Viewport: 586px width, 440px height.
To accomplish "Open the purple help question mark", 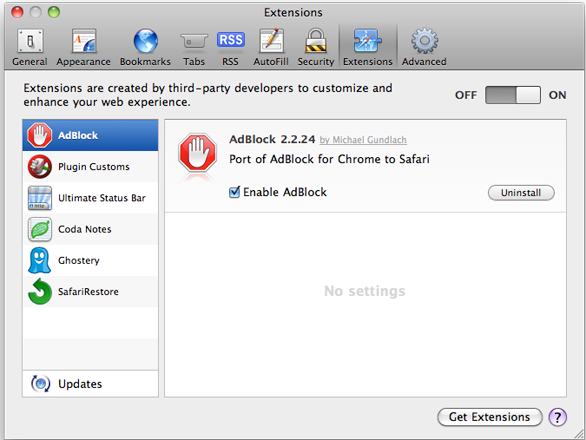I will (558, 417).
